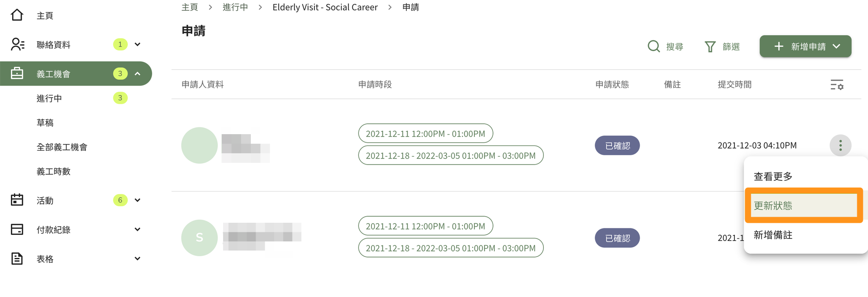Image resolution: width=868 pixels, height=297 pixels.
Task: Go to 進行中 breadcrumb link
Action: tap(235, 7)
